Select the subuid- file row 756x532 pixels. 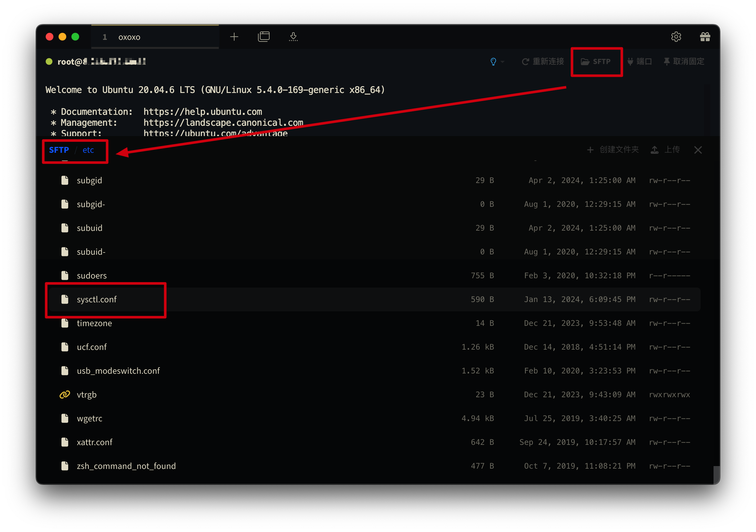click(374, 252)
